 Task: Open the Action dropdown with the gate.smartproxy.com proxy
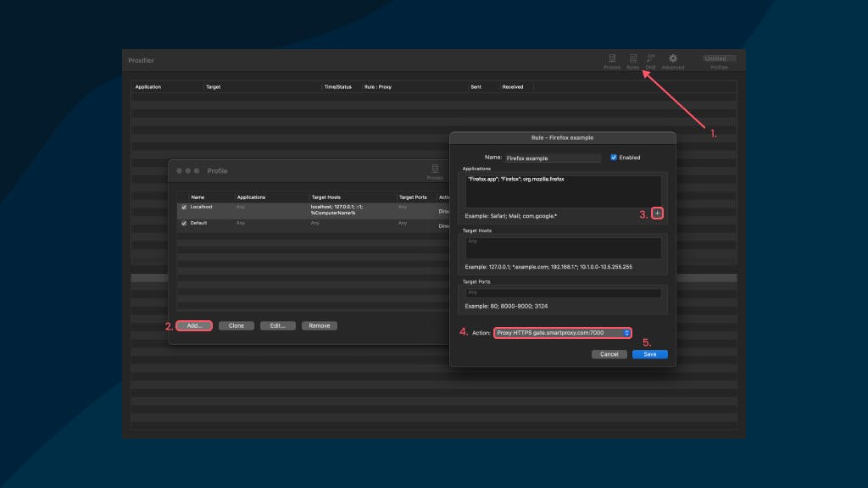[x=563, y=332]
